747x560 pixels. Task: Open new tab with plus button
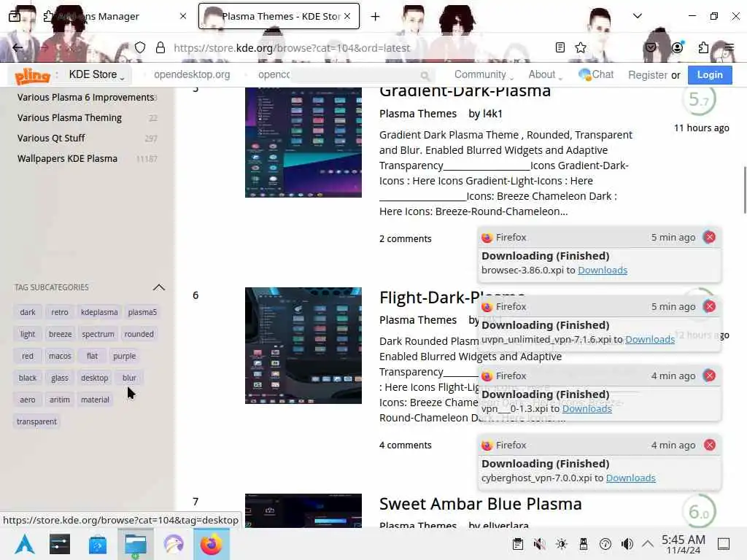pos(376,17)
